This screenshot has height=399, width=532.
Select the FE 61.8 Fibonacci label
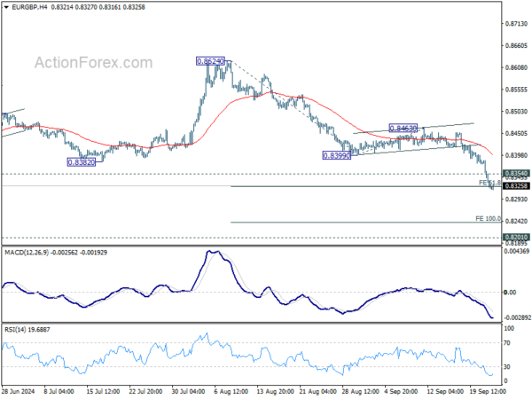pyautogui.click(x=489, y=183)
